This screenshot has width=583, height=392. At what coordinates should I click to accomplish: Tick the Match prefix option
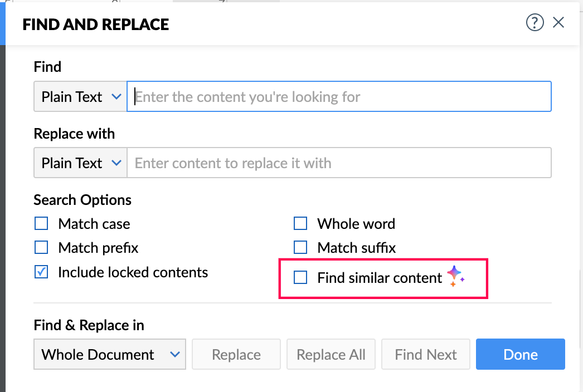(41, 247)
